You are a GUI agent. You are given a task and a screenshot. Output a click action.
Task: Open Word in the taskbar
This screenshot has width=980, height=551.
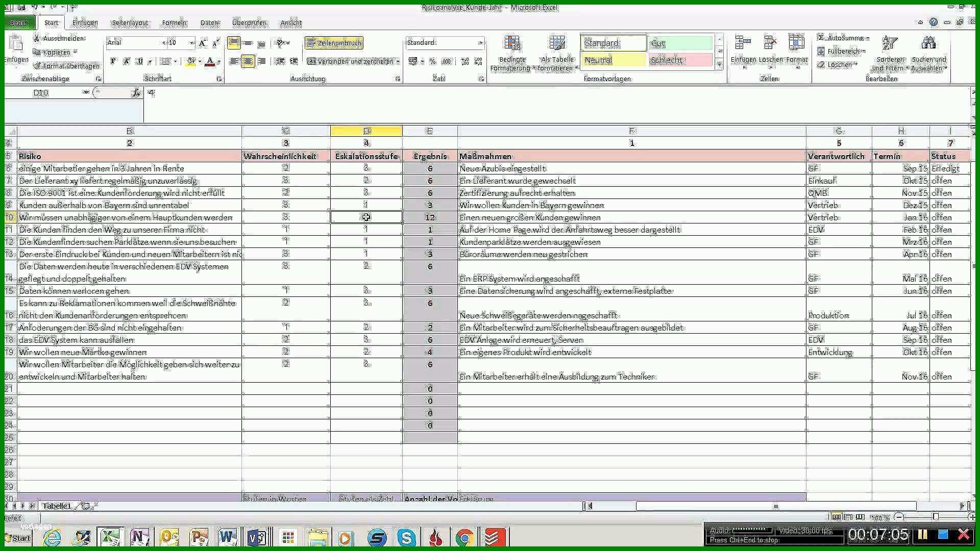tap(227, 537)
